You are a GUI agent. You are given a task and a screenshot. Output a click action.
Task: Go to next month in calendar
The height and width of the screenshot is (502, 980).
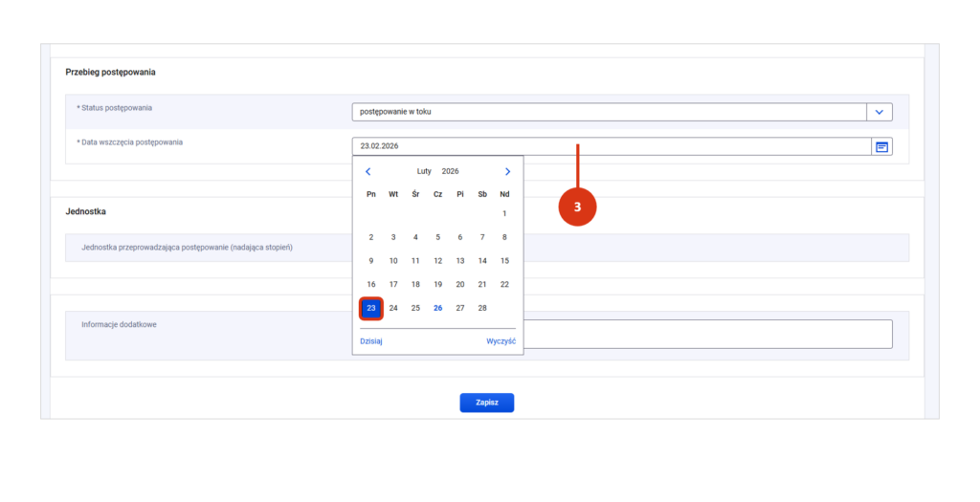507,172
